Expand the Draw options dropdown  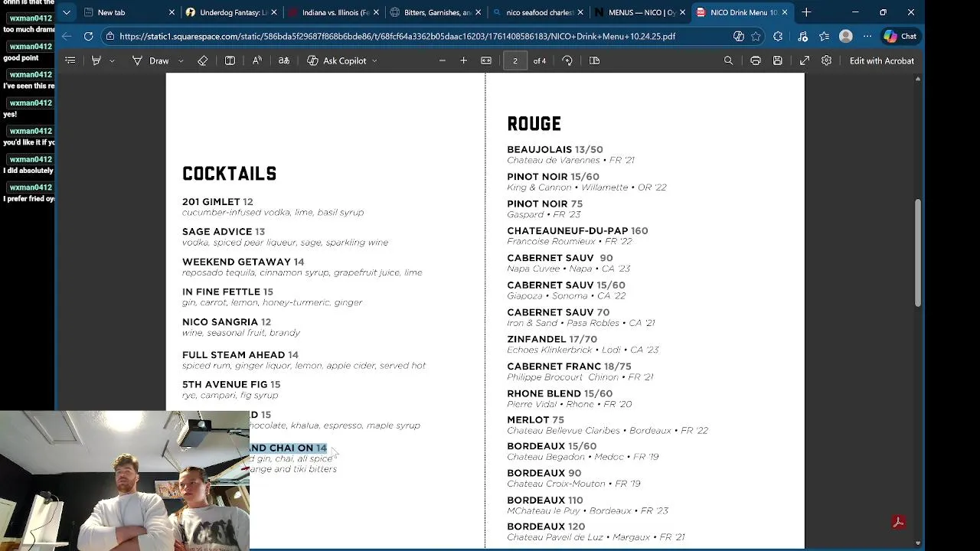181,60
